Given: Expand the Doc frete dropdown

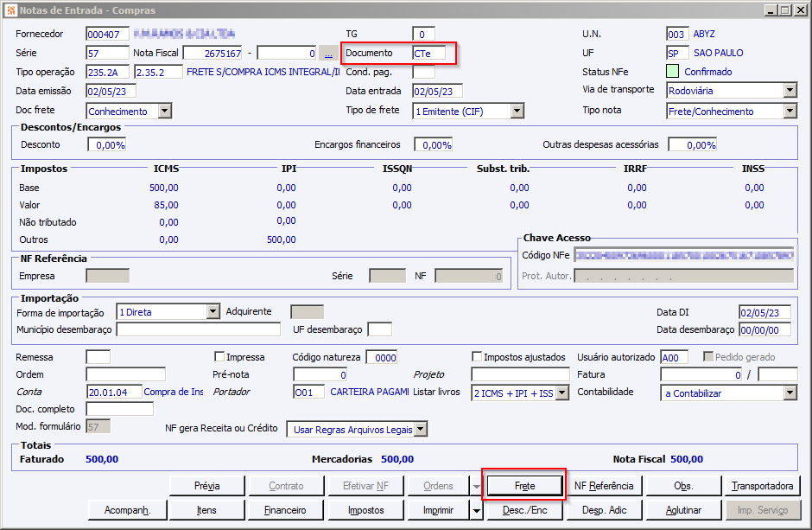Looking at the screenshot, I should (164, 111).
